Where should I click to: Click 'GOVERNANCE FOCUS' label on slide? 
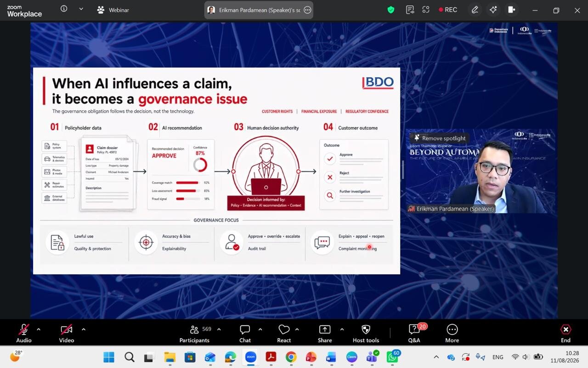point(216,220)
